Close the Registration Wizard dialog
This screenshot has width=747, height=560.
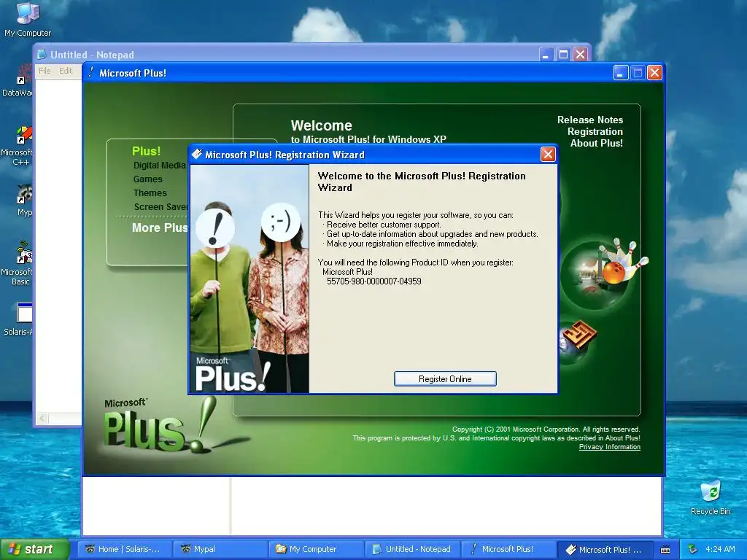[548, 155]
